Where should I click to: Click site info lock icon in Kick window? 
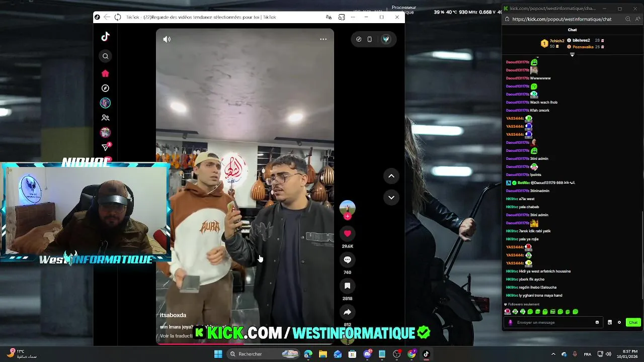coord(507,19)
